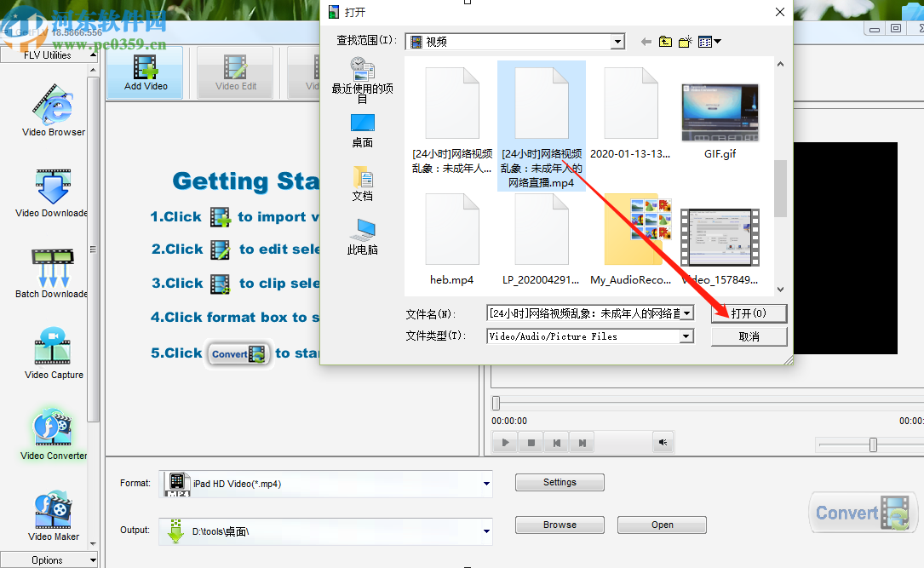Screen dimensions: 924x568
Task: Open Video Browser from the sidebar
Action: 53,111
